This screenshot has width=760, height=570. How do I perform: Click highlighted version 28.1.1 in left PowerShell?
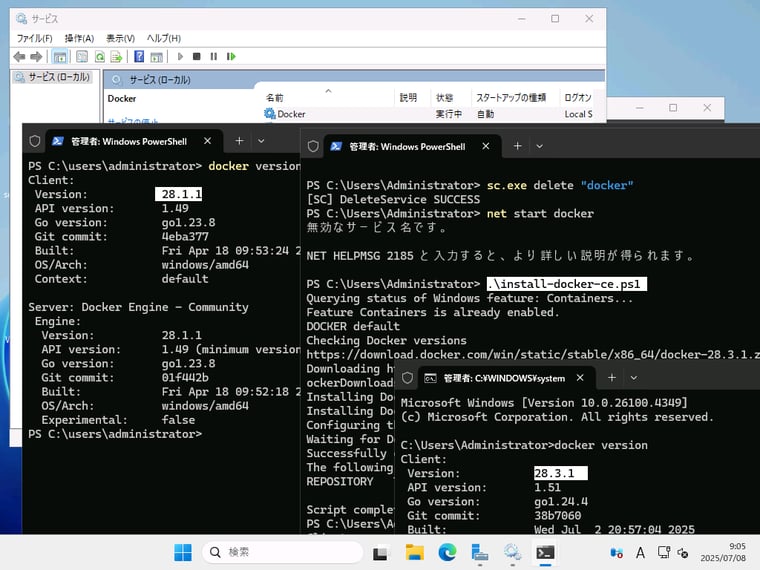[178, 194]
